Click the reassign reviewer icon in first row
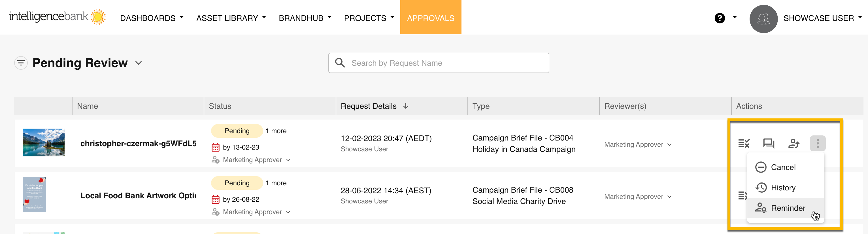 (x=793, y=144)
